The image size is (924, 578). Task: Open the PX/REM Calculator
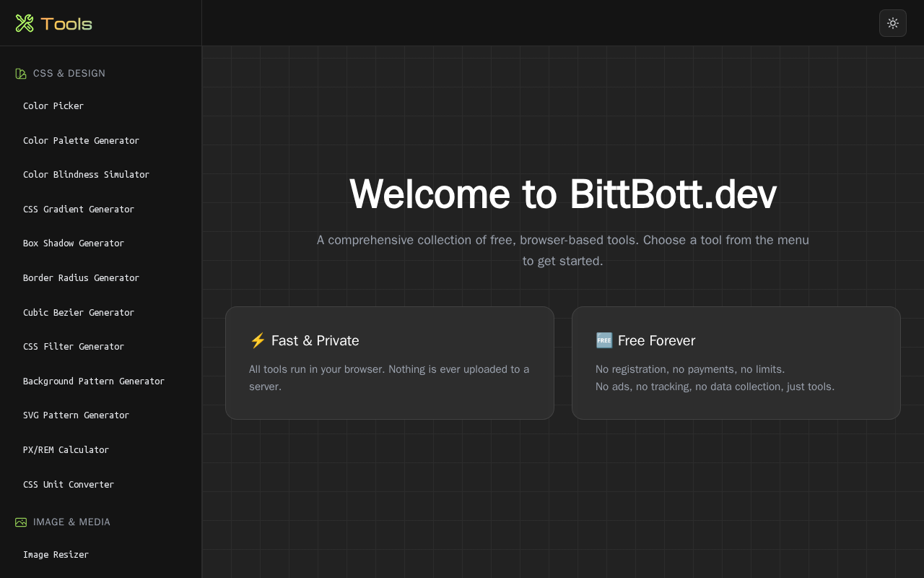coord(66,450)
